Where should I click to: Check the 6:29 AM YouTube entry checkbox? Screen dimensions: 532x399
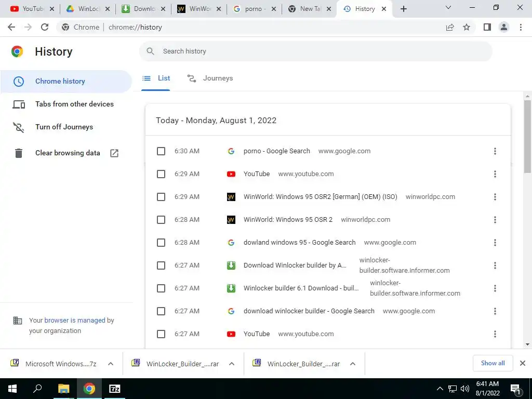pos(161,174)
